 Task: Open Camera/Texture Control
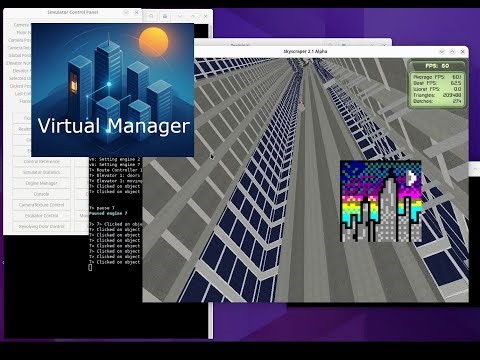41,205
